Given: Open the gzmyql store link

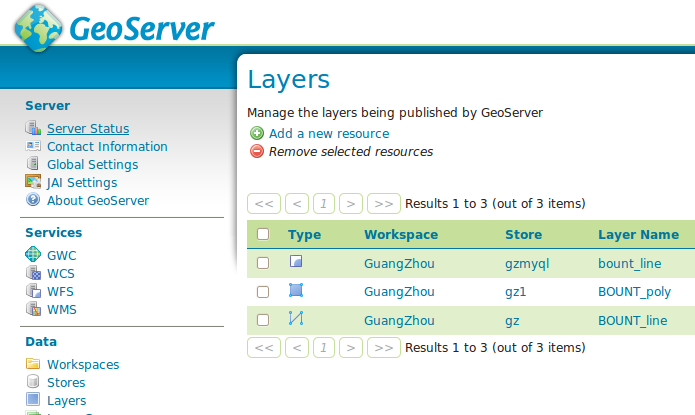Looking at the screenshot, I should pyautogui.click(x=527, y=264).
